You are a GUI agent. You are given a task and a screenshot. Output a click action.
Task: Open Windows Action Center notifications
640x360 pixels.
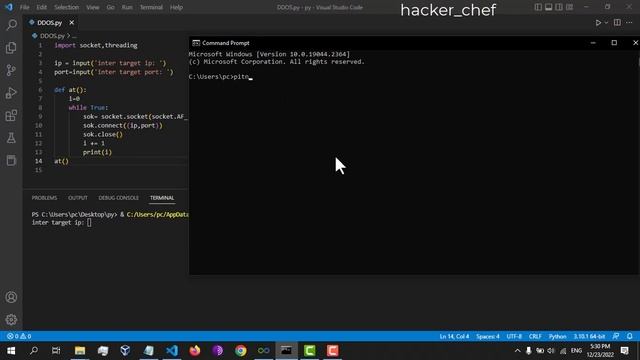(x=624, y=351)
